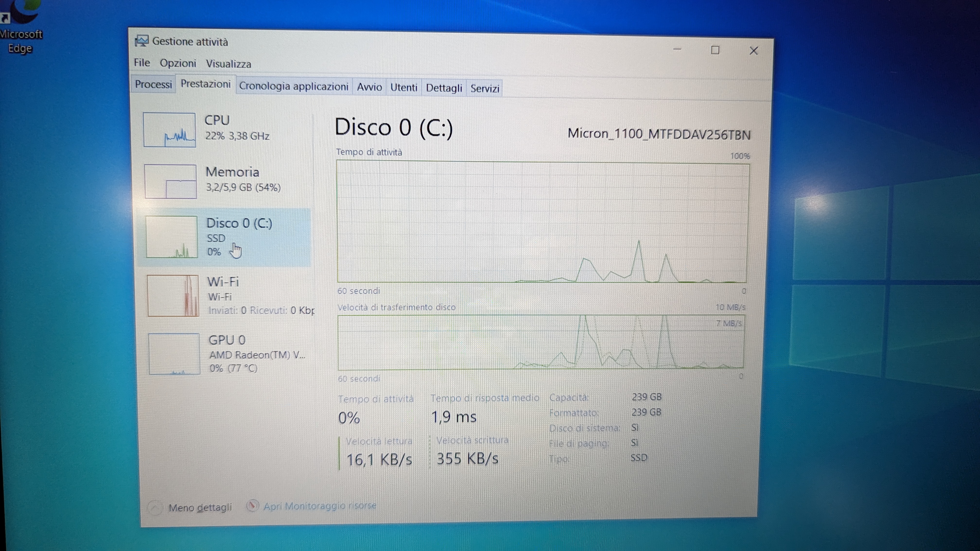Switch to the Servizi tab
980x551 pixels.
pyautogui.click(x=484, y=89)
